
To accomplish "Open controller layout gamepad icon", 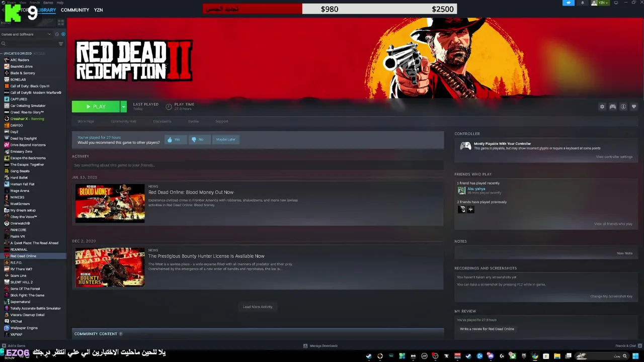I will coord(613,107).
